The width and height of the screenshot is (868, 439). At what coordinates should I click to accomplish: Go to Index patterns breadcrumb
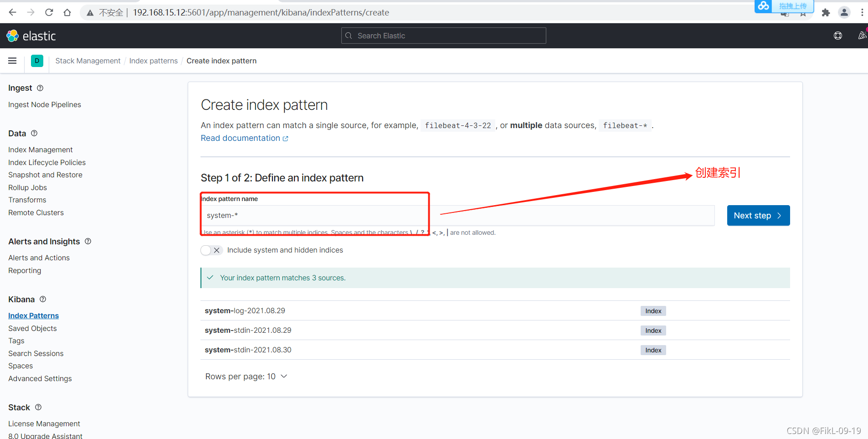(154, 61)
